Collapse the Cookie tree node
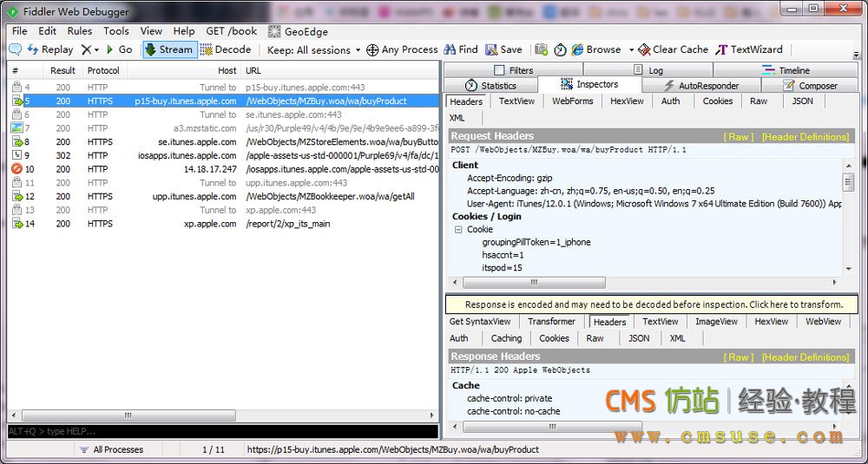Viewport: 868px width, 464px height. pos(458,229)
